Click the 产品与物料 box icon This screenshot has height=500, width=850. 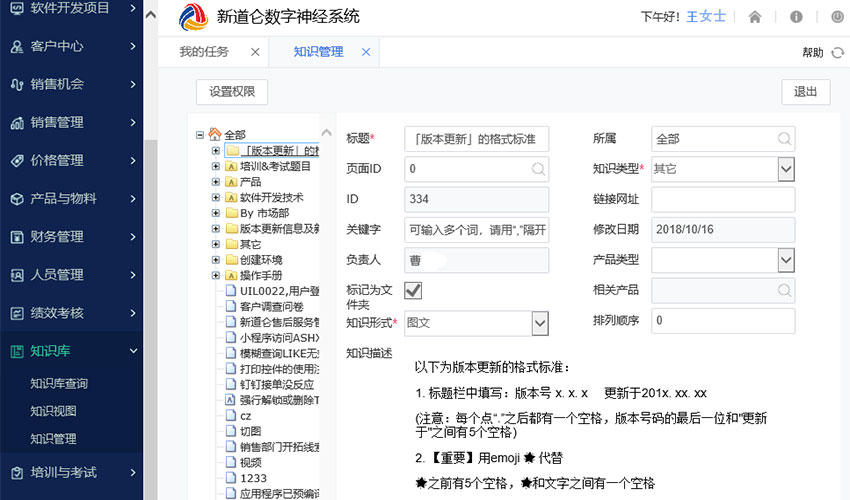tap(17, 199)
